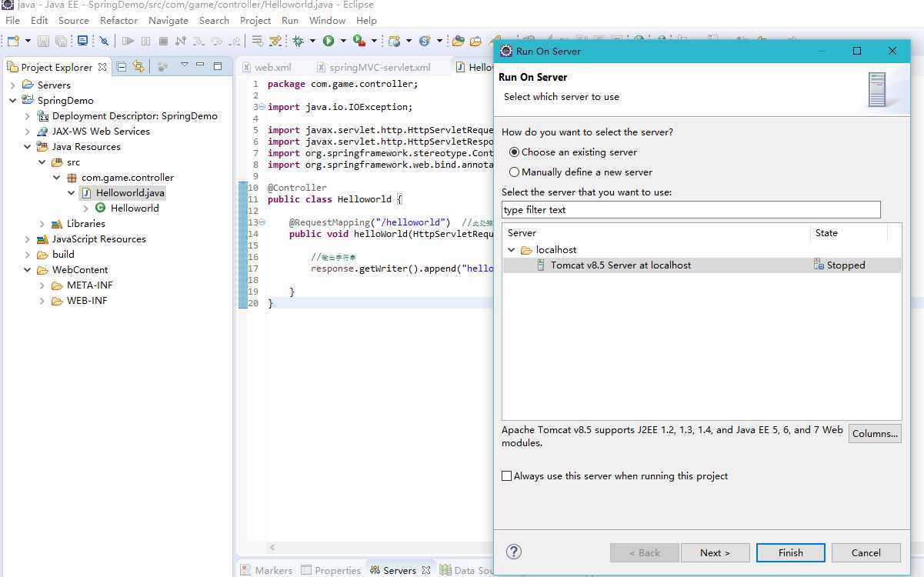Open the Properties view tab
This screenshot has width=924, height=577.
[x=331, y=570]
